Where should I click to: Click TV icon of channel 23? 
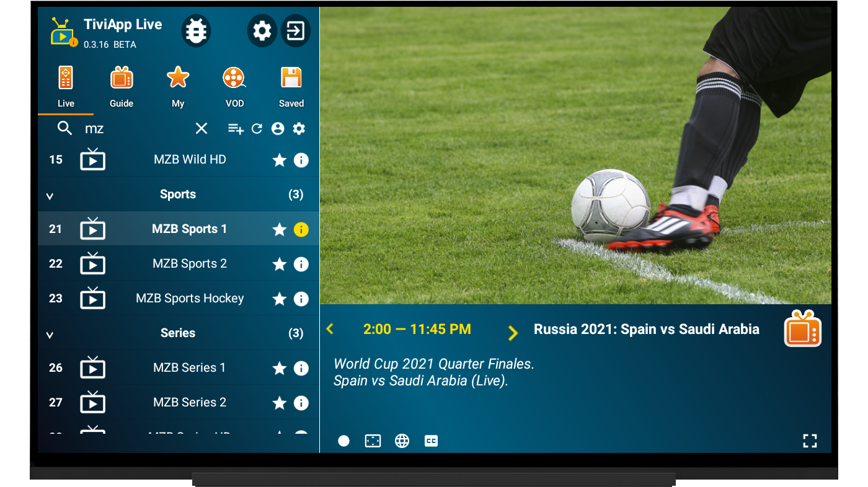tap(92, 298)
